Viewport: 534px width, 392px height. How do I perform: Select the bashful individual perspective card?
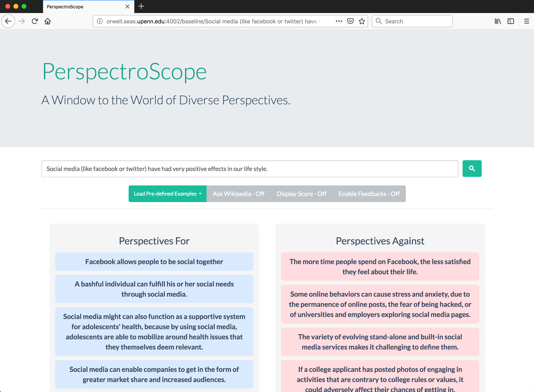(x=154, y=289)
